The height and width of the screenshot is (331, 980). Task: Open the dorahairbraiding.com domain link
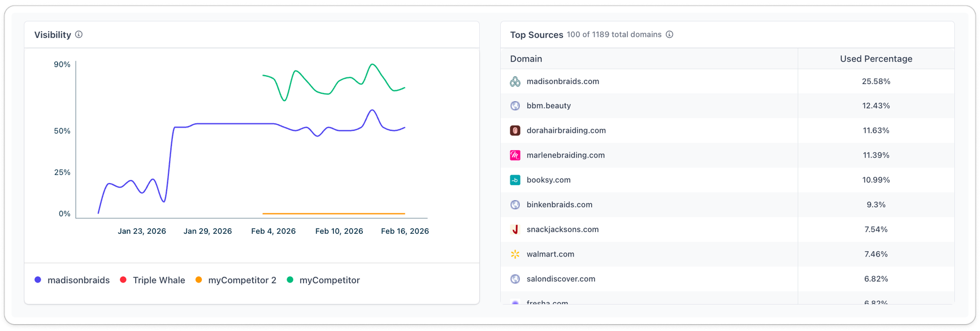point(566,130)
